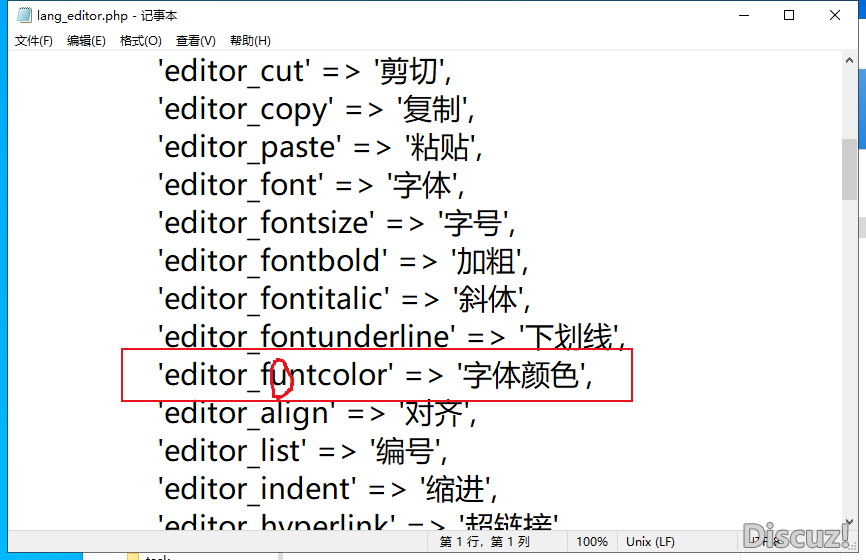Viewport: 866px width, 560px height.
Task: Click the 'editor_align' line text
Action: [317, 413]
